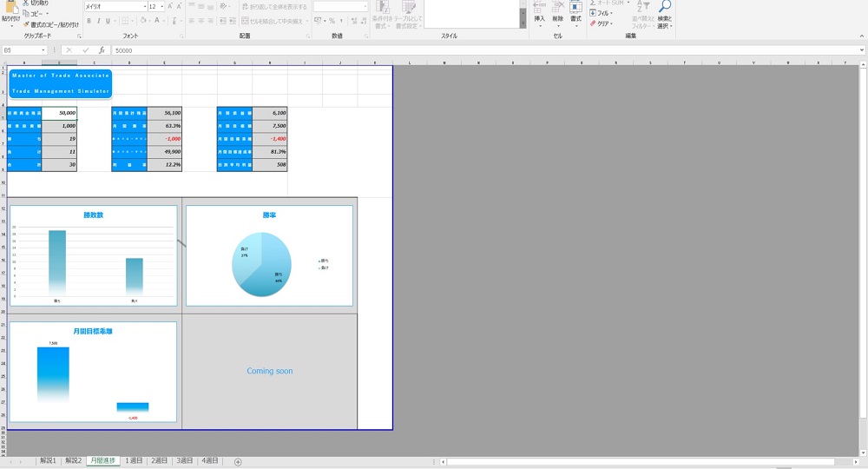Click the Comma Style icon
This screenshot has width=868, height=469.
341,21
